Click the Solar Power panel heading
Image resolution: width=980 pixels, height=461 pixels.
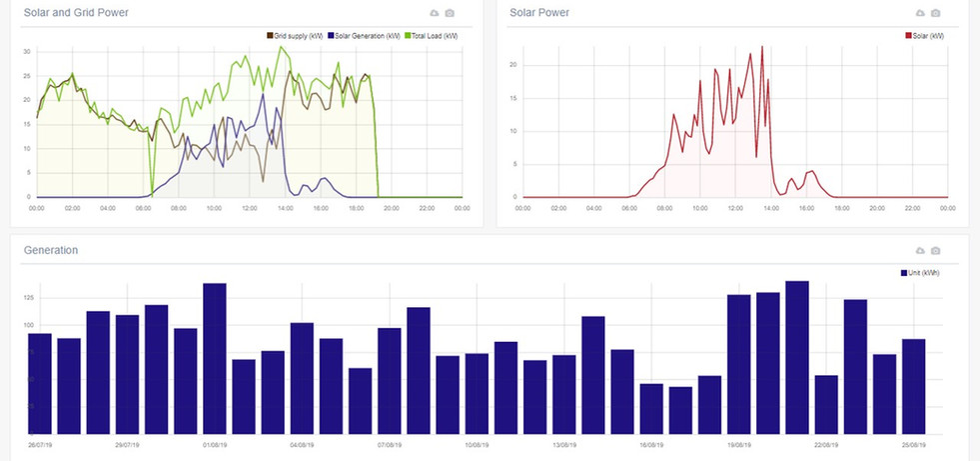pyautogui.click(x=539, y=13)
